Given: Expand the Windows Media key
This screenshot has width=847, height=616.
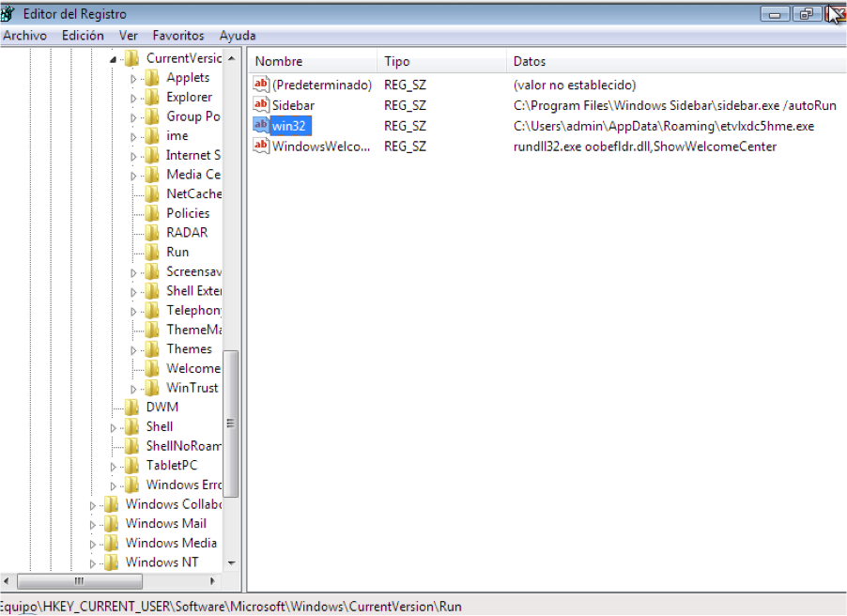Looking at the screenshot, I should pyautogui.click(x=92, y=545).
